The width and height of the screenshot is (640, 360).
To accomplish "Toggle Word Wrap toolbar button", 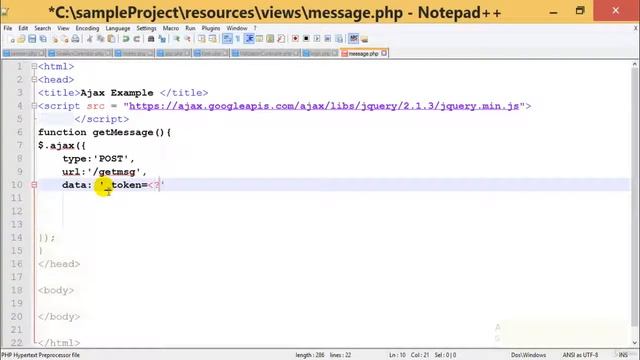I will pyautogui.click(x=227, y=39).
